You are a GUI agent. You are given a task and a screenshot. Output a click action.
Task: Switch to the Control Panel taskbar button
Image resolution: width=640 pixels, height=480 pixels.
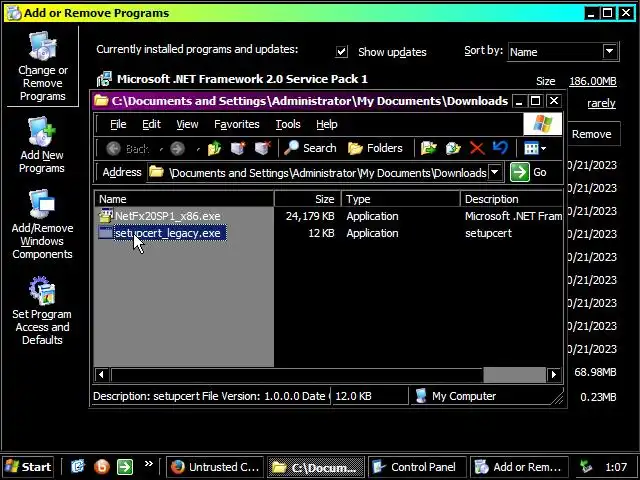(x=417, y=467)
